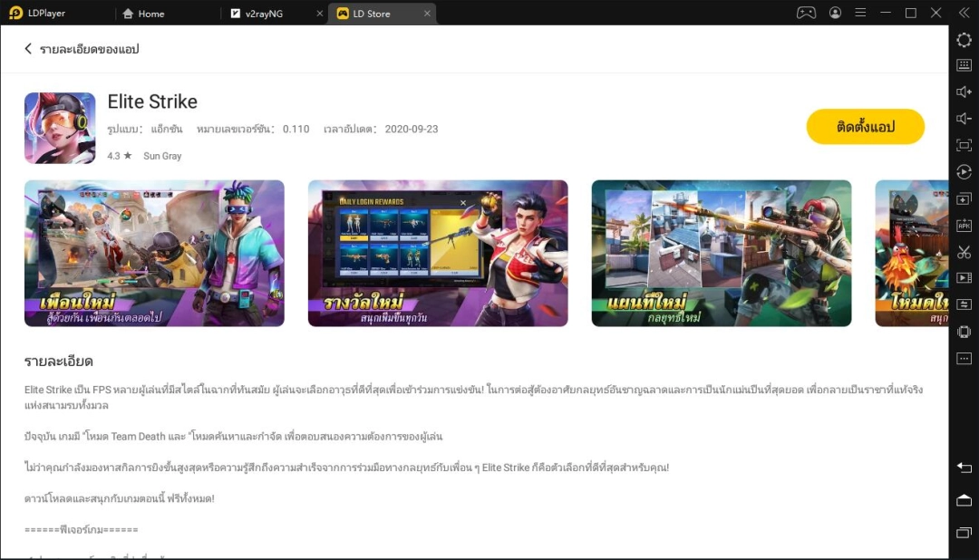The image size is (979, 560).
Task: Open the hamburger menu in title bar
Action: tap(860, 13)
